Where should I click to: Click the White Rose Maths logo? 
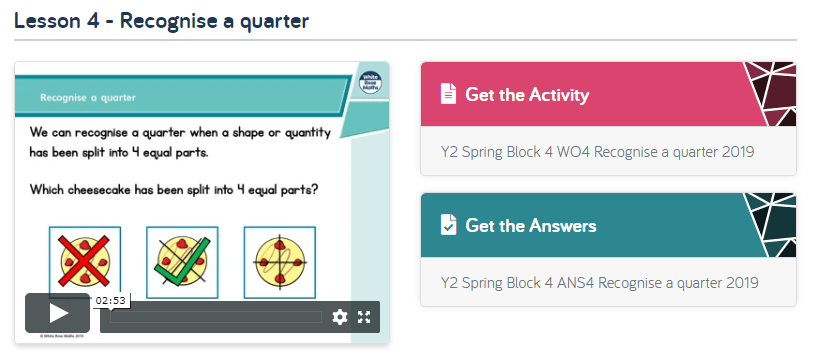(x=370, y=83)
